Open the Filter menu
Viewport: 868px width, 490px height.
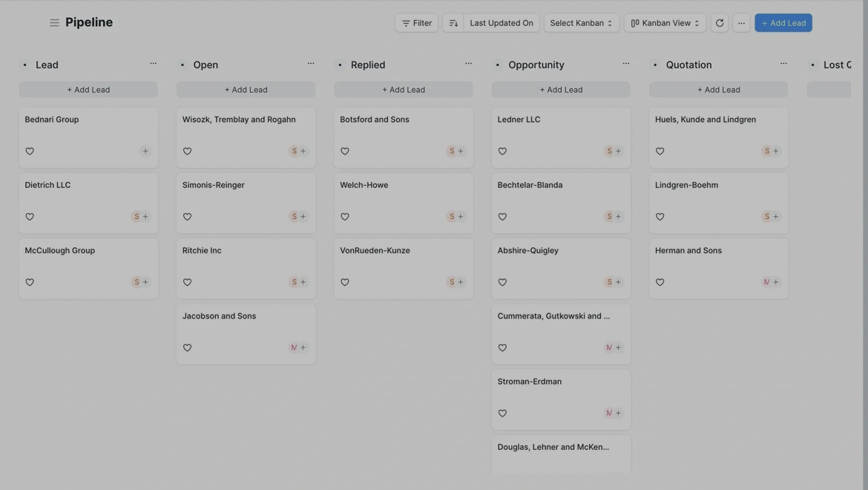point(416,23)
